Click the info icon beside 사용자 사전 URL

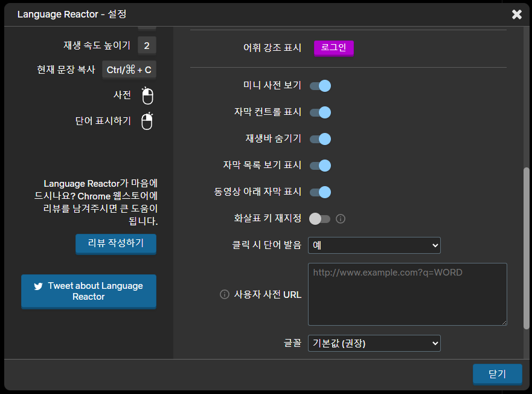(x=225, y=294)
